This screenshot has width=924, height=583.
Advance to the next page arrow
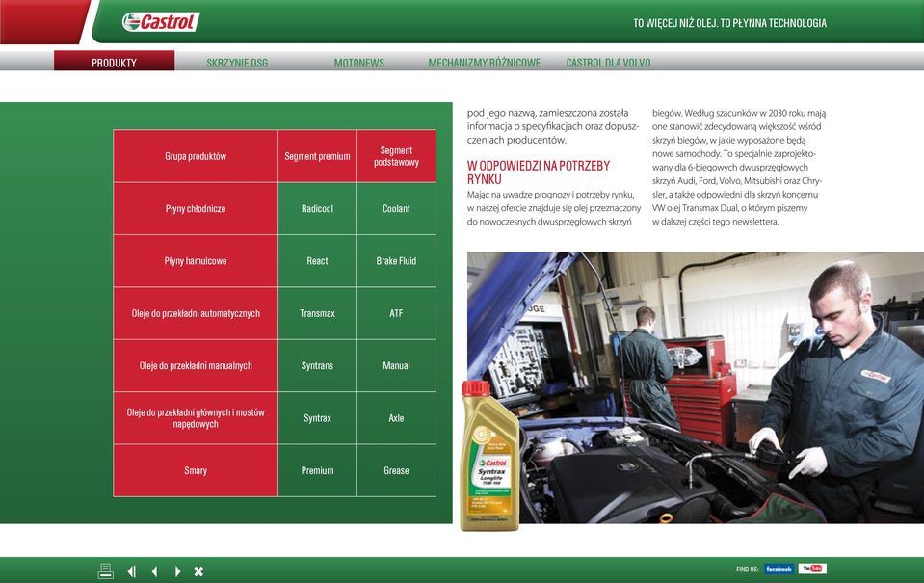click(177, 571)
